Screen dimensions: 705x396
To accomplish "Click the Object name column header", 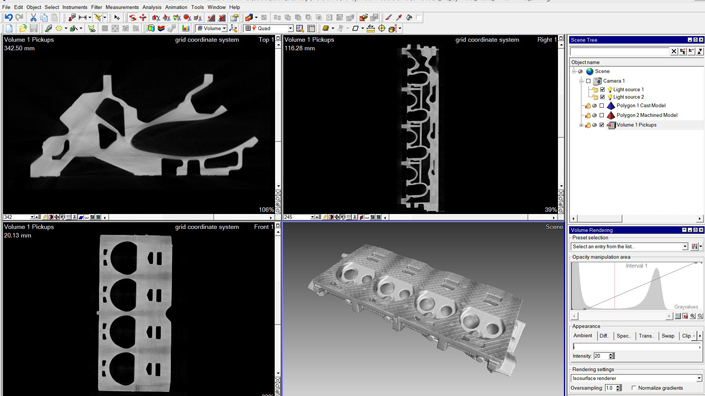I will (636, 62).
